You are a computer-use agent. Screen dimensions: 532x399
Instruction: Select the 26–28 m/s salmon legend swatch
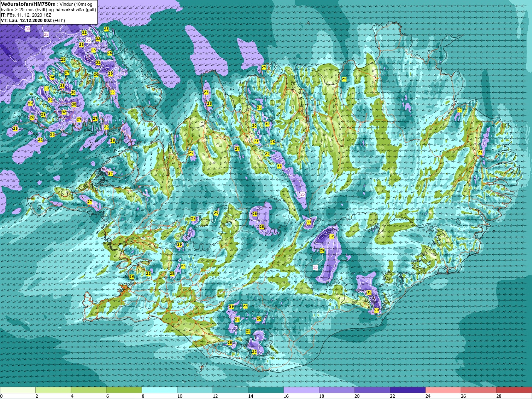[479, 390]
